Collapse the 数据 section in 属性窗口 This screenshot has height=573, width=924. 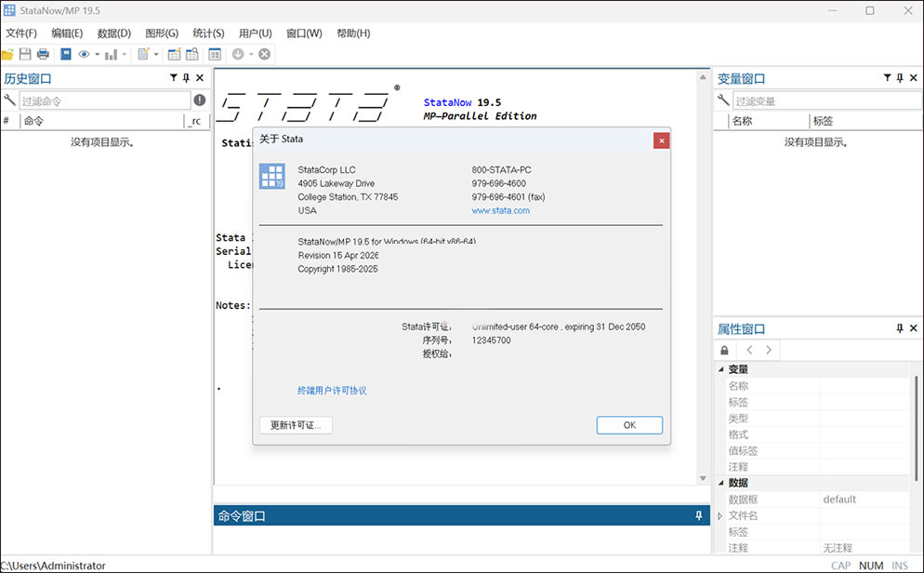(720, 483)
